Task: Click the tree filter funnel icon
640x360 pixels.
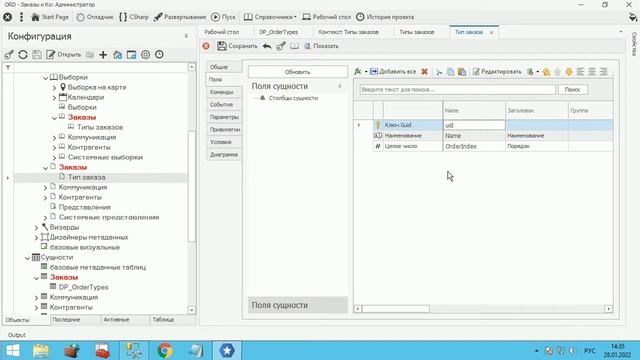Action: [8, 67]
